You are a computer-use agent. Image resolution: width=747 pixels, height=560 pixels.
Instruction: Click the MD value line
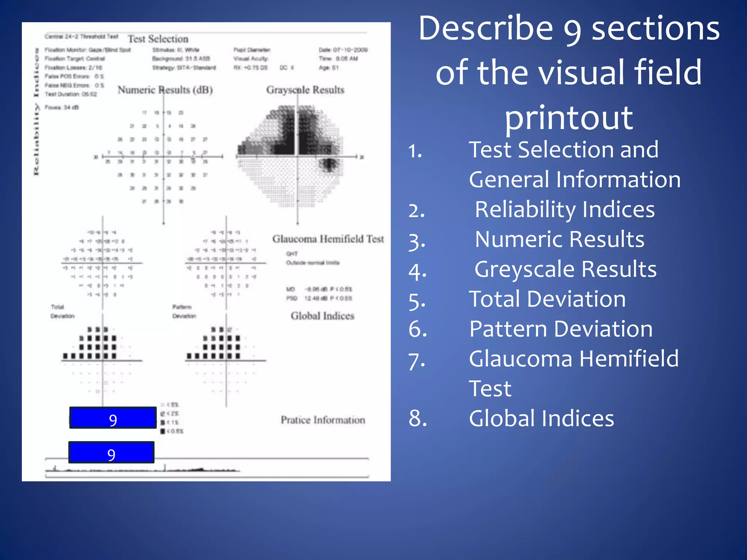point(319,289)
